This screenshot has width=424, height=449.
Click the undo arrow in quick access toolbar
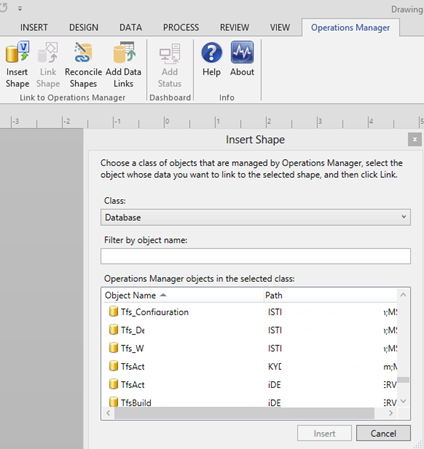(3, 8)
